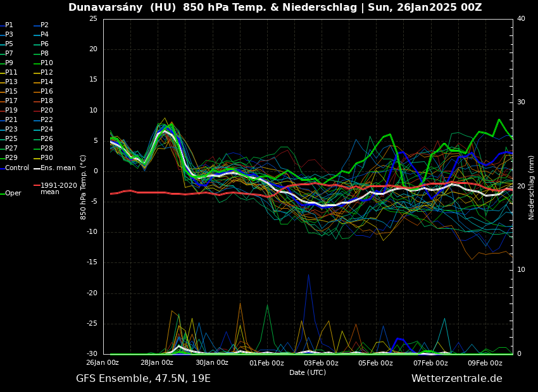Click the 850 hPa Temp. axis label

coord(84,187)
